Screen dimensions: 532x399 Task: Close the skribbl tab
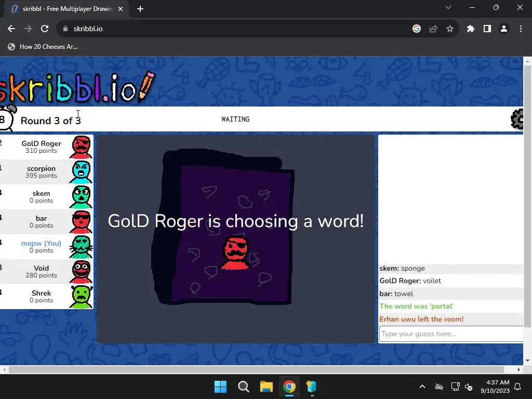coord(121,9)
